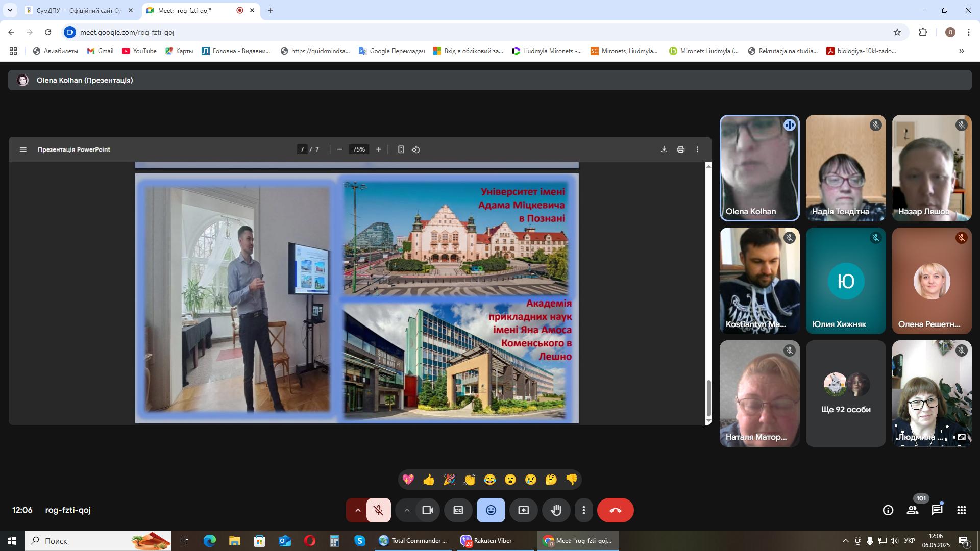
Task: Open the Авиабилеты bookmark
Action: pyautogui.click(x=56, y=51)
